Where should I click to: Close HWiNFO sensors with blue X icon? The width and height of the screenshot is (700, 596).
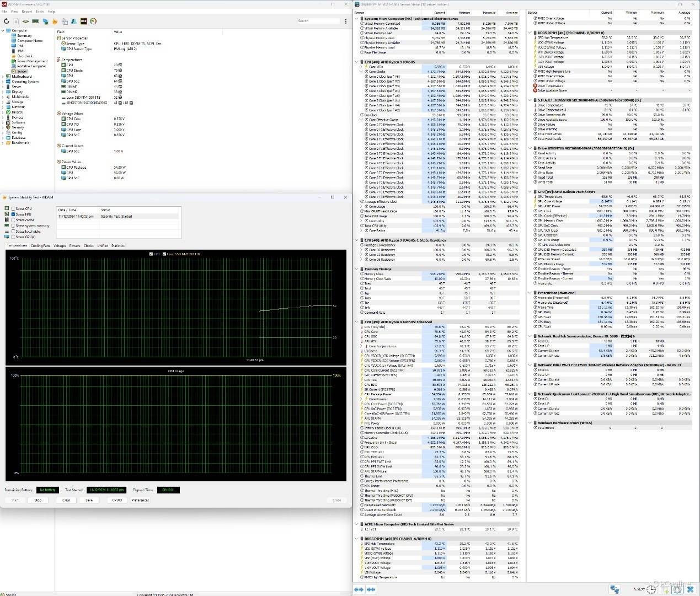690,589
